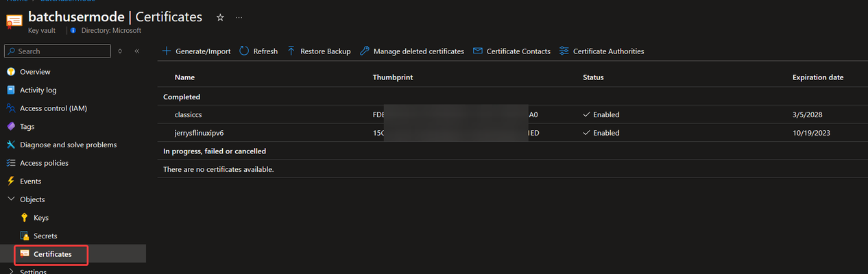Open Manage deleted certificates

(412, 51)
